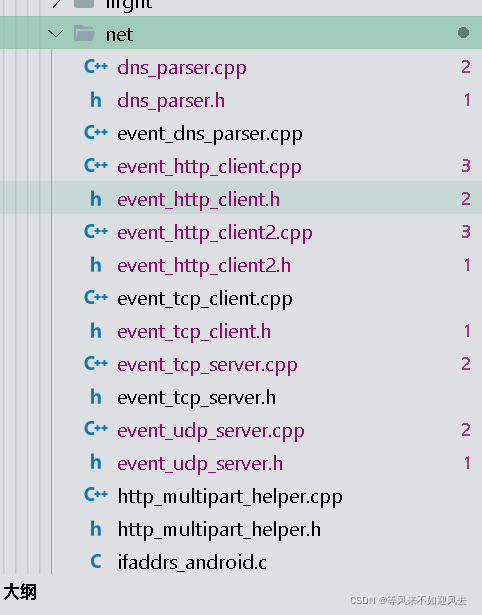This screenshot has width=482, height=615.
Task: Open event_http_client.cpp file
Action: point(209,167)
